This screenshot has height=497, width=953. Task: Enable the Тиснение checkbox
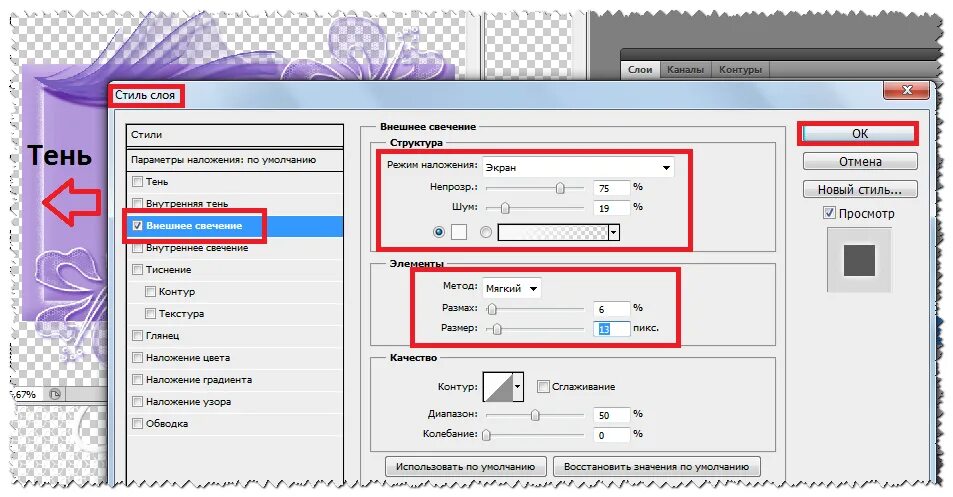click(137, 270)
